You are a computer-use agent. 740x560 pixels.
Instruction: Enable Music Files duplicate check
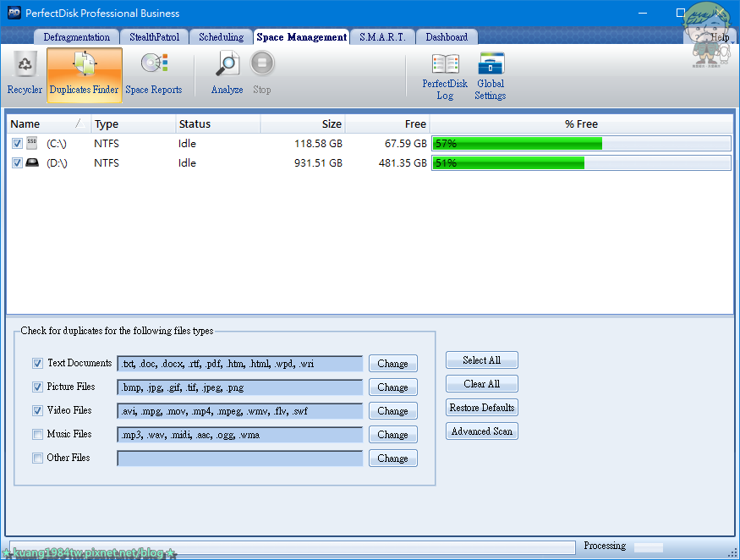click(x=38, y=435)
